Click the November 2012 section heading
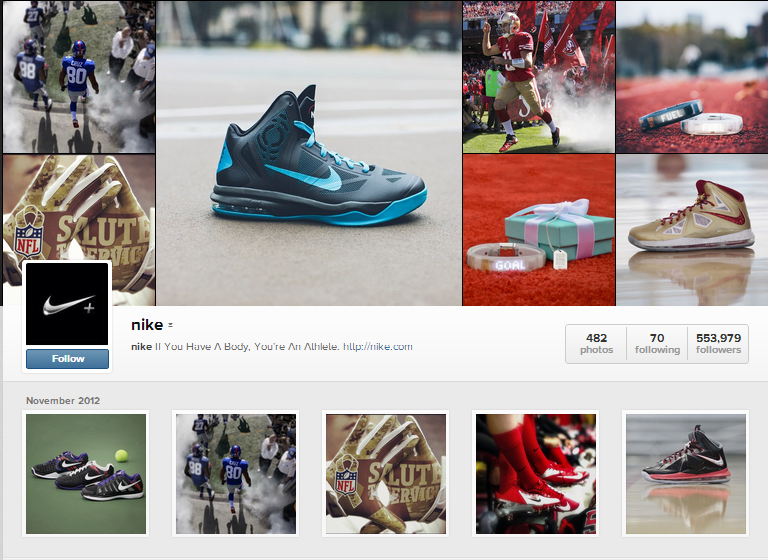This screenshot has width=768, height=560. (63, 400)
